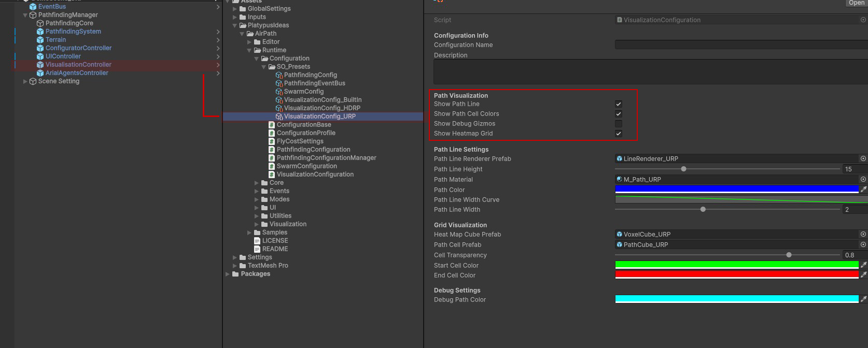The width and height of the screenshot is (868, 348).
Task: Open the arrow beside ConfiguratorController prefab
Action: point(218,48)
